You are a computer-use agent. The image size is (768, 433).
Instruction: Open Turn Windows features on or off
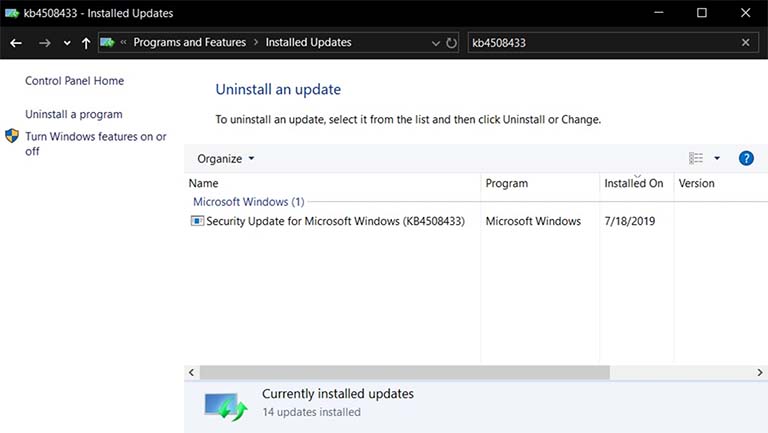tap(96, 144)
